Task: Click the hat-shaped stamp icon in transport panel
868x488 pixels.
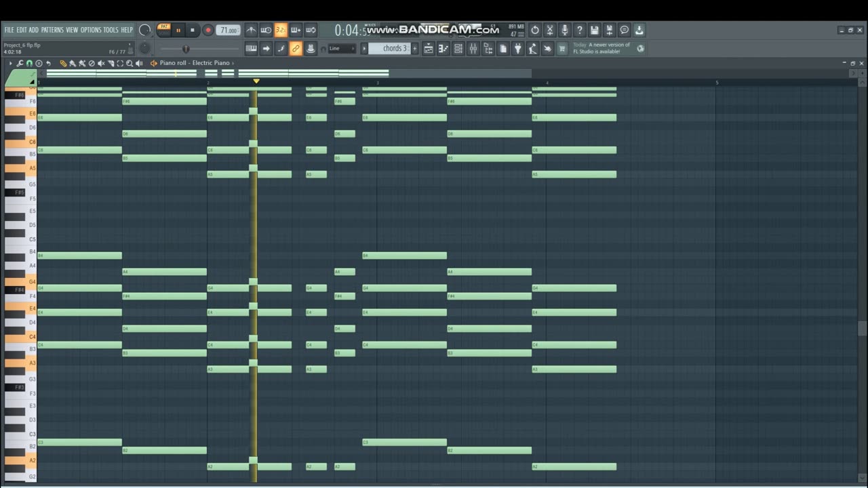Action: [311, 48]
